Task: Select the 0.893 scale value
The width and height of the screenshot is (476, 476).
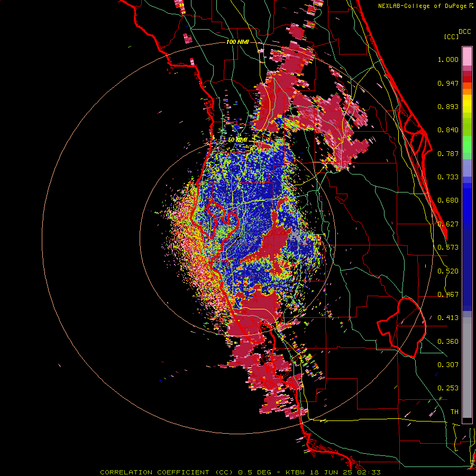Action: click(448, 106)
